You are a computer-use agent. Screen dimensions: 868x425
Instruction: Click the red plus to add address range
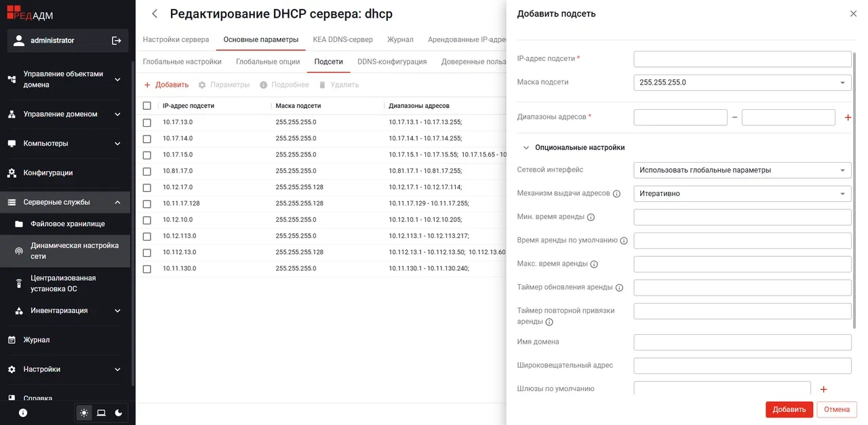point(848,117)
